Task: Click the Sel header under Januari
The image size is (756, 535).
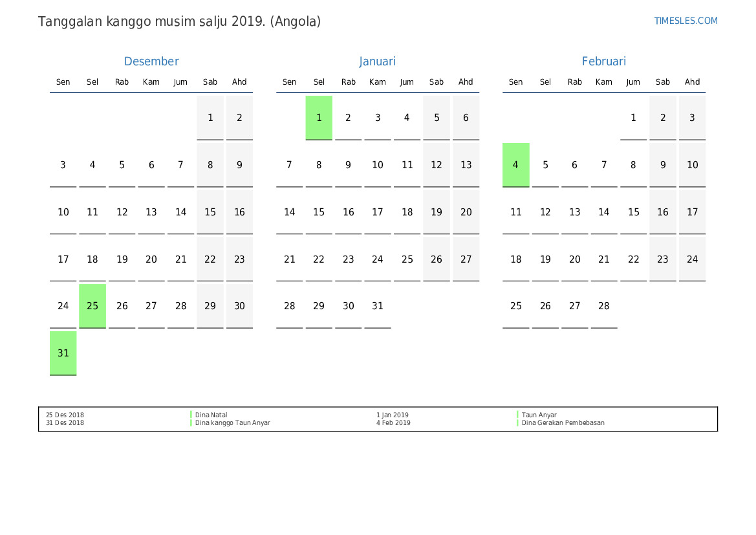Action: coord(319,82)
